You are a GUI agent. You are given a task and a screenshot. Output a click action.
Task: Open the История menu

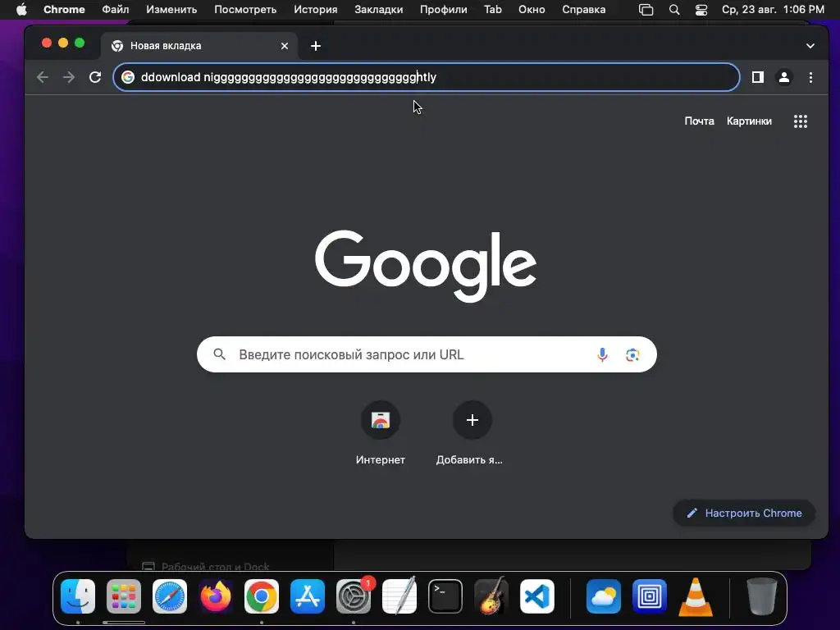(x=316, y=10)
